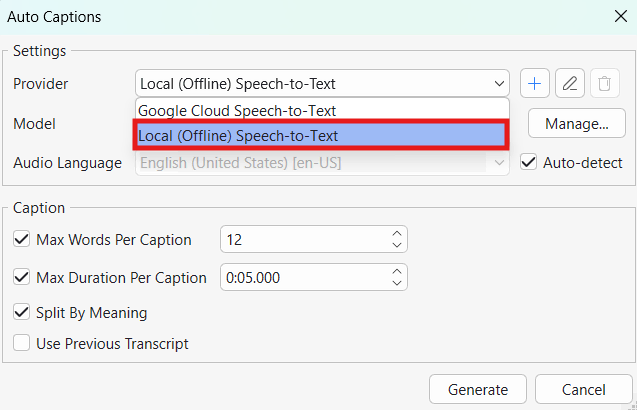Viewport: 637px width, 410px height.
Task: Decrease Max Words Per Caption value
Action: [397, 245]
